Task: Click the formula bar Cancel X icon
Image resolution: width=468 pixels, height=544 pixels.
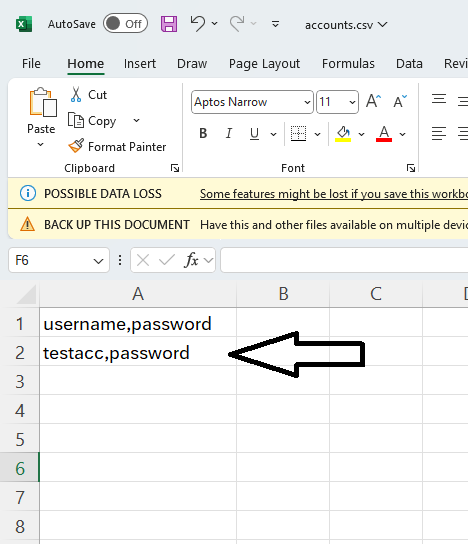Action: [143, 260]
